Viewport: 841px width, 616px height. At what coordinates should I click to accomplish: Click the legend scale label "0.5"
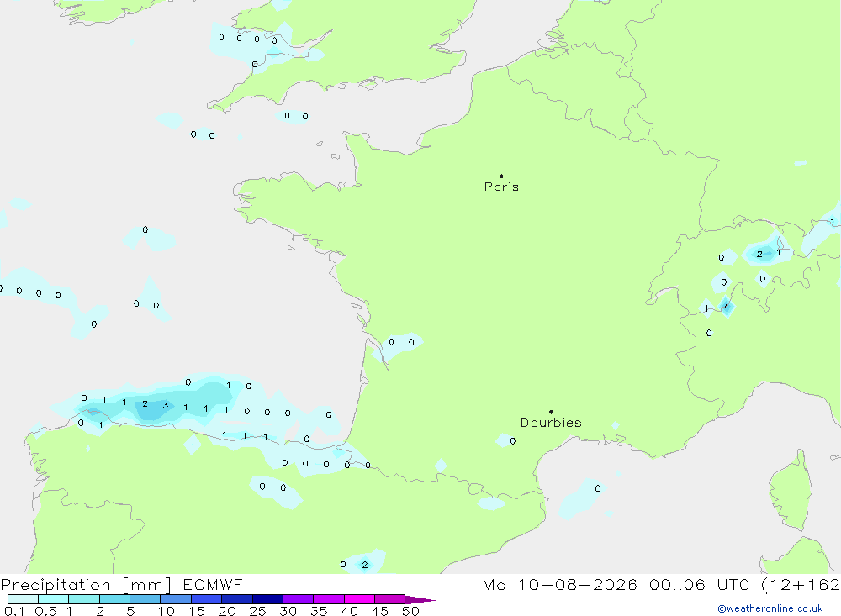[x=45, y=611]
